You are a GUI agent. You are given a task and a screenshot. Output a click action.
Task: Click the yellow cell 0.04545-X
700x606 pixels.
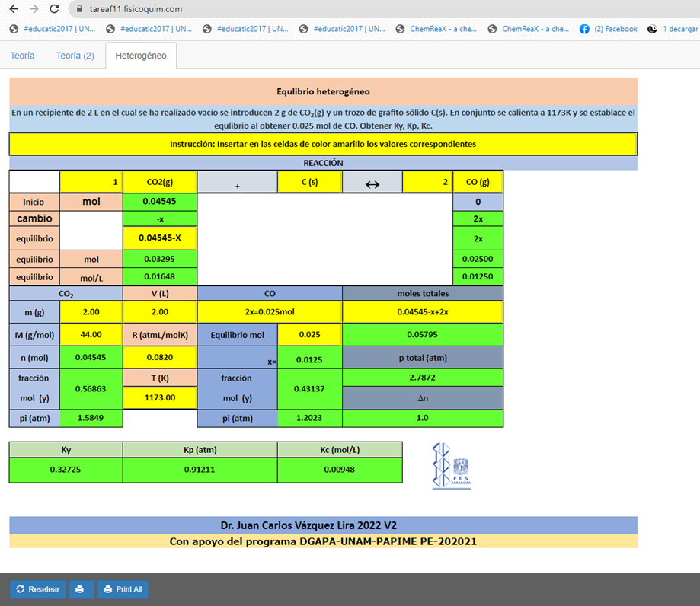(x=160, y=238)
